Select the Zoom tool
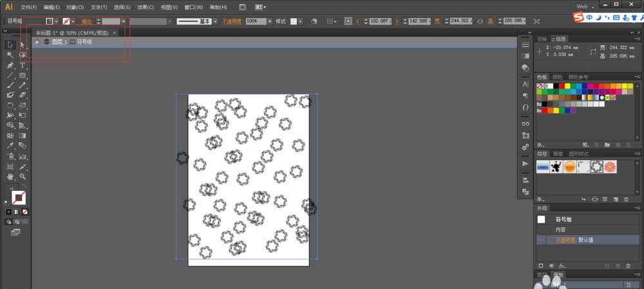Screen dimensions: 644x289 click(x=23, y=176)
